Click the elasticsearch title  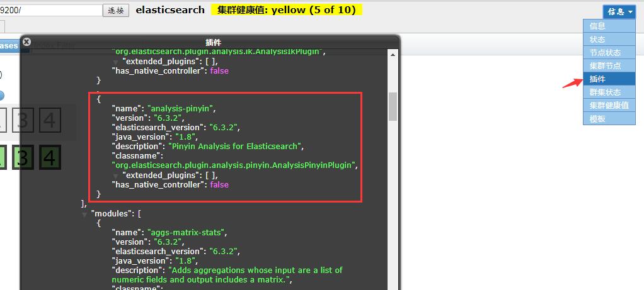(x=170, y=10)
